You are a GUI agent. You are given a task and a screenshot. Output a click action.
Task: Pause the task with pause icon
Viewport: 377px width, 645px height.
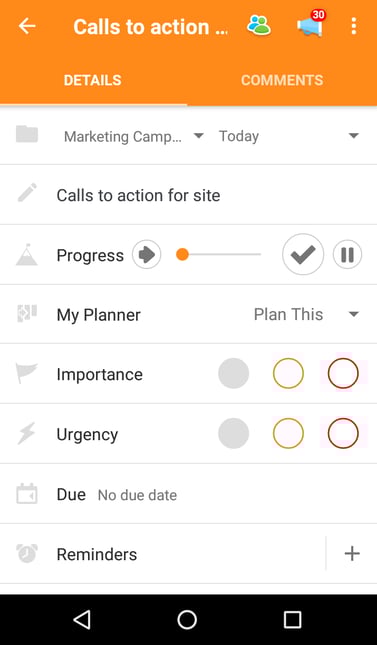(347, 255)
